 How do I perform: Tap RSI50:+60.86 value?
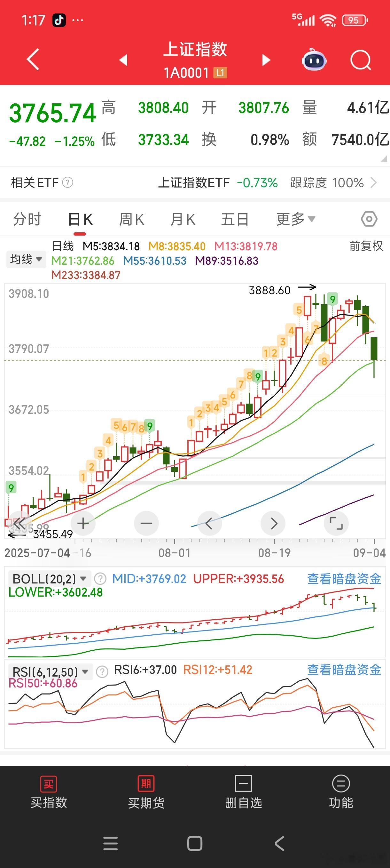click(43, 683)
